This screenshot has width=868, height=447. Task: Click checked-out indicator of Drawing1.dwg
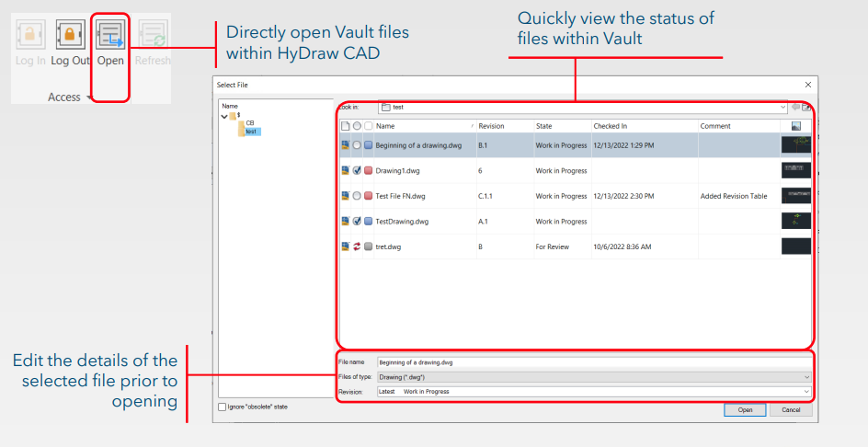357,170
